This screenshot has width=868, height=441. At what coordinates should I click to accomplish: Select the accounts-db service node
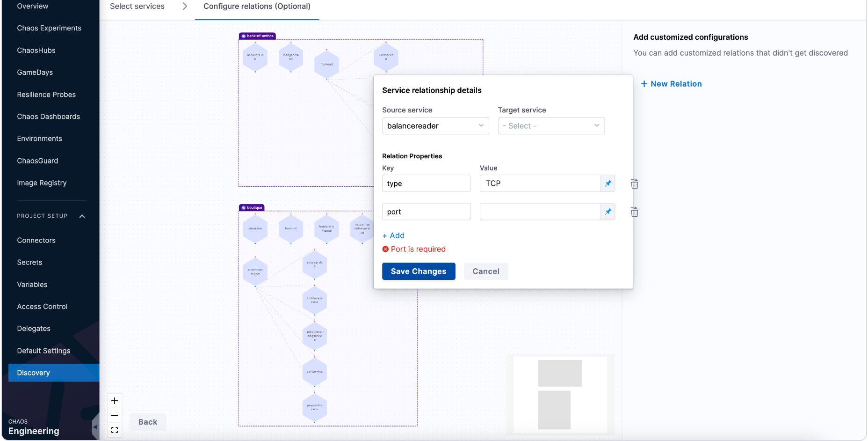[255, 57]
